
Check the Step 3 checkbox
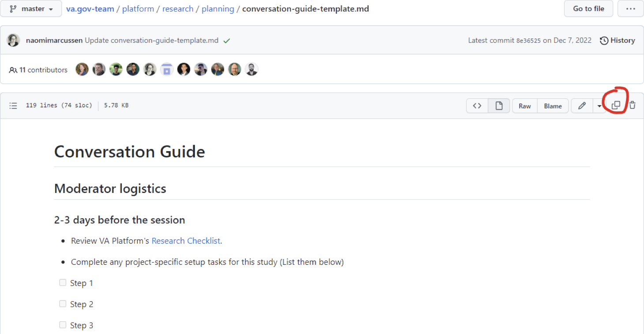click(63, 324)
